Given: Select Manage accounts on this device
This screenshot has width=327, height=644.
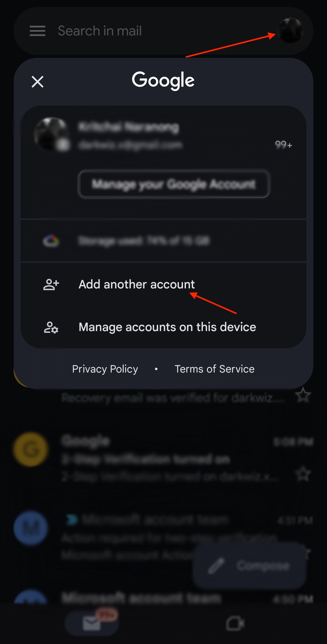Looking at the screenshot, I should tap(167, 327).
